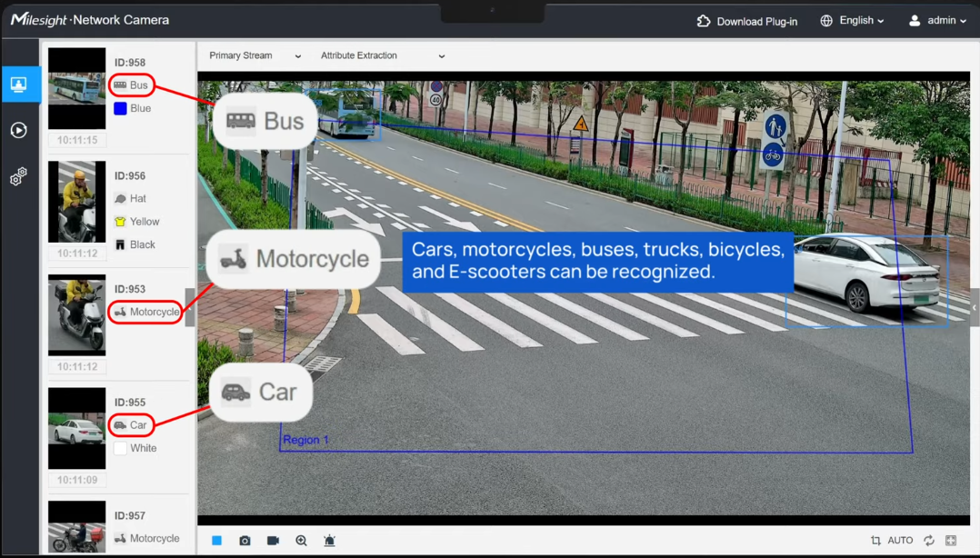Click the ID:955 label

click(129, 403)
